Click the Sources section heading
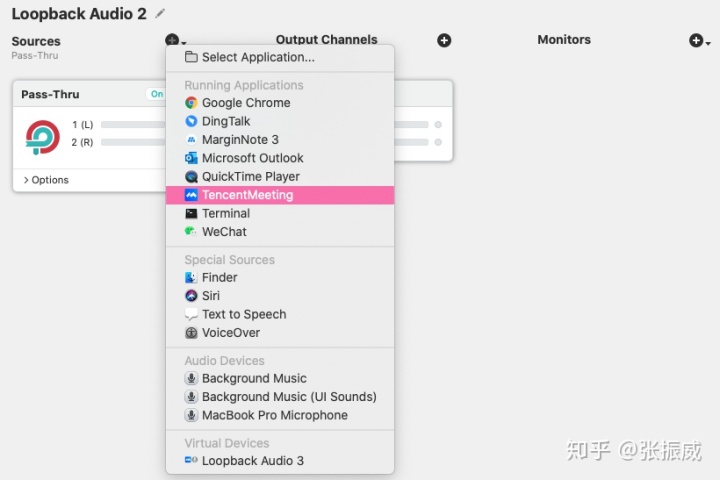Viewport: 720px width, 480px height. coord(36,41)
